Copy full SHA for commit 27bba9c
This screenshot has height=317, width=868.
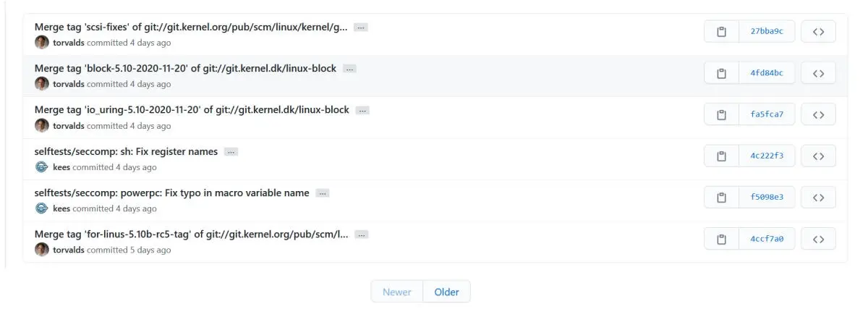tap(721, 32)
